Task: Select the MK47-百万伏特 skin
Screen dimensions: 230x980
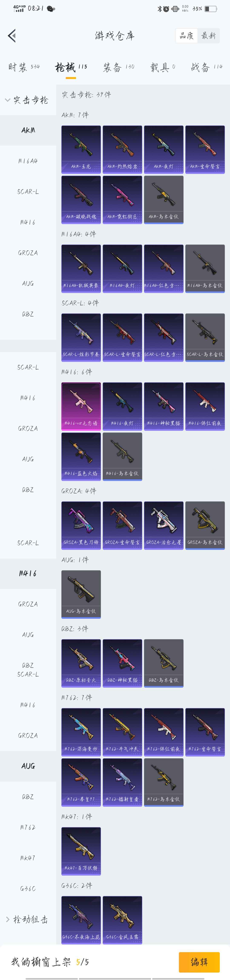Action: click(x=81, y=851)
